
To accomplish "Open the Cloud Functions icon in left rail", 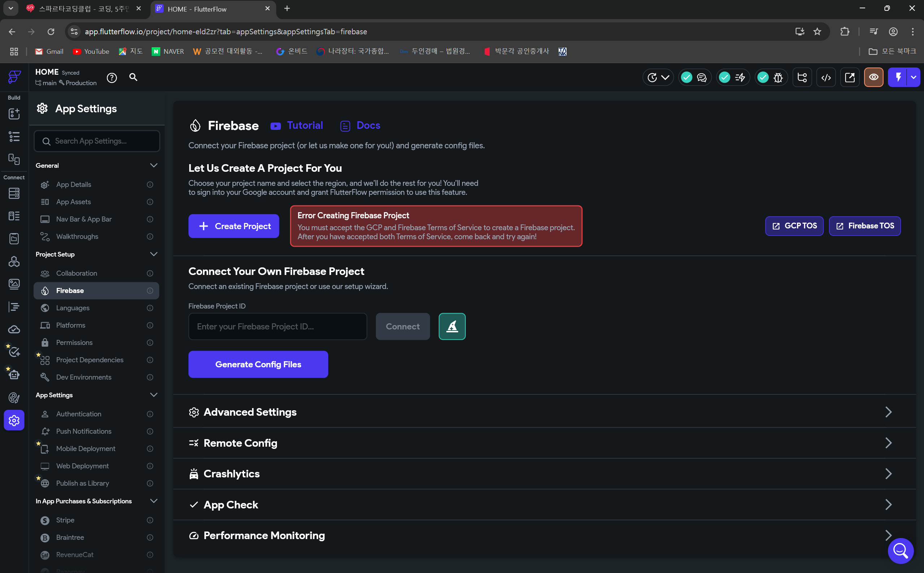I will coord(14,329).
